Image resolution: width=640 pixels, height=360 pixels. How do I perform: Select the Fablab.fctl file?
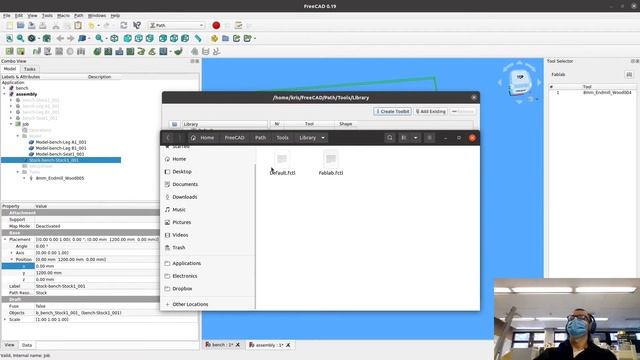(331, 163)
